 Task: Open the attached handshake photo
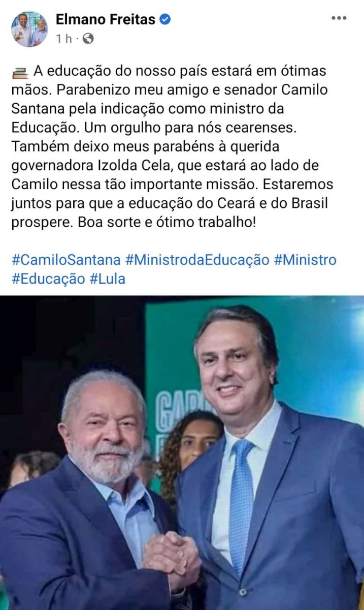click(x=182, y=453)
